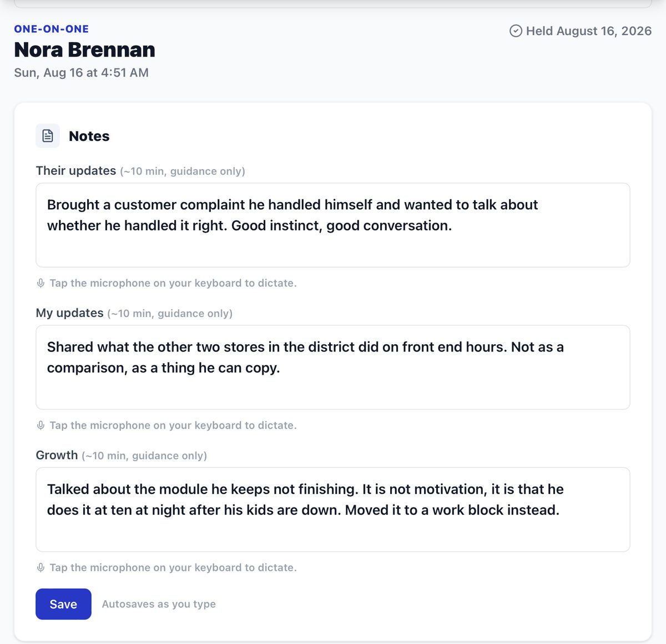The width and height of the screenshot is (666, 644).
Task: Click dictate hint below Their updates
Action: (x=173, y=283)
